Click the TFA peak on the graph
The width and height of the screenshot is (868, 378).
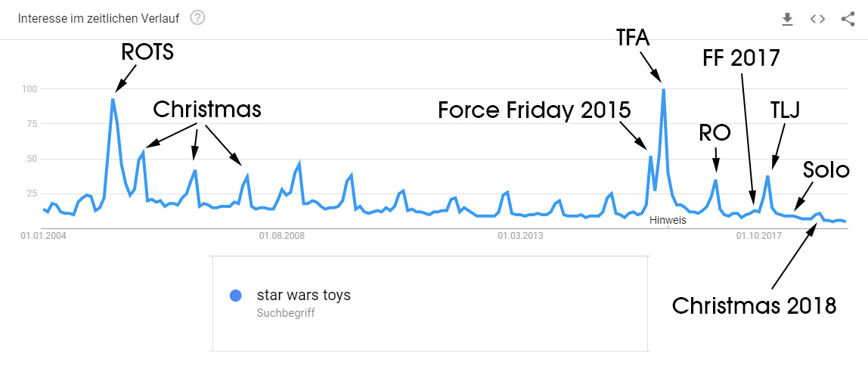tap(663, 89)
